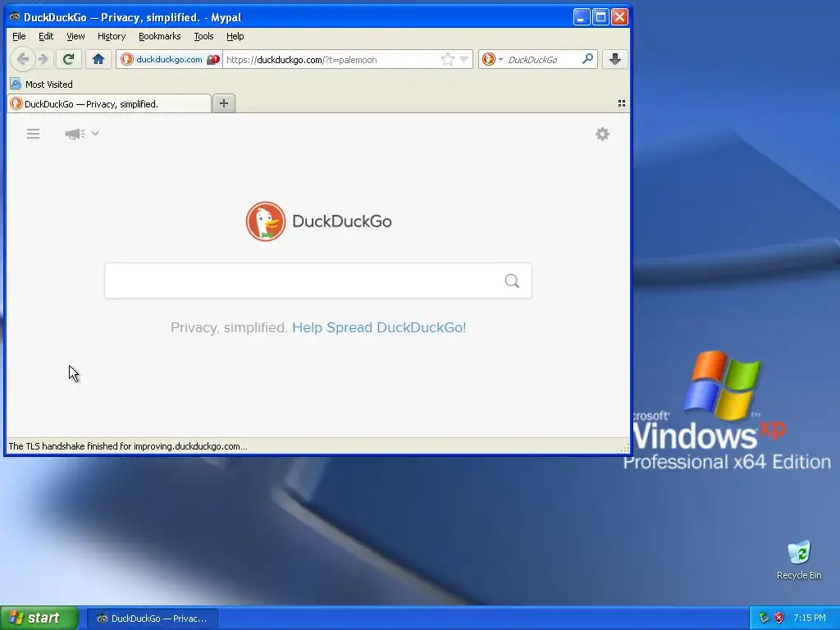The width and height of the screenshot is (840, 630).
Task: Select the DuckDuckGo taskbar button
Action: pos(153,619)
